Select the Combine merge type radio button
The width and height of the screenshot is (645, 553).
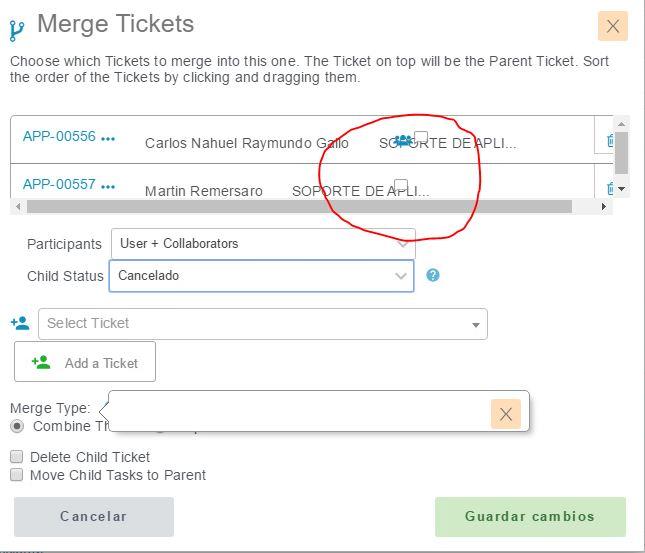(17, 426)
